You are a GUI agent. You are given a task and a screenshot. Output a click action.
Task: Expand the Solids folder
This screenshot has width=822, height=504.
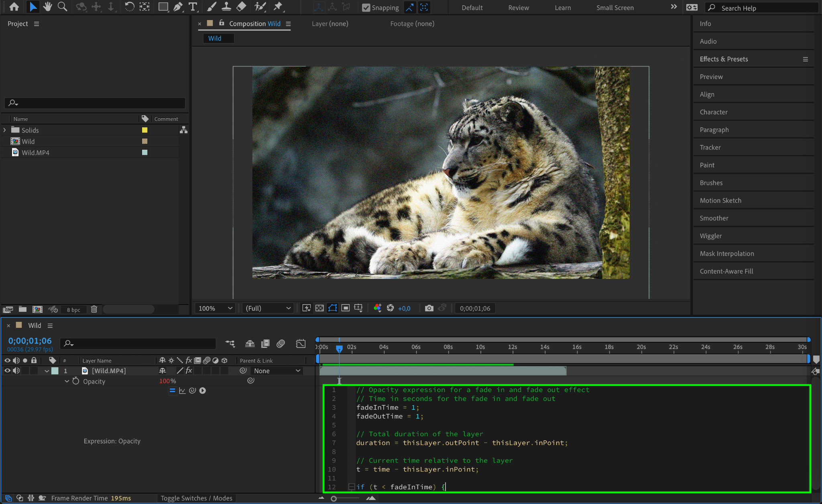[x=5, y=130]
